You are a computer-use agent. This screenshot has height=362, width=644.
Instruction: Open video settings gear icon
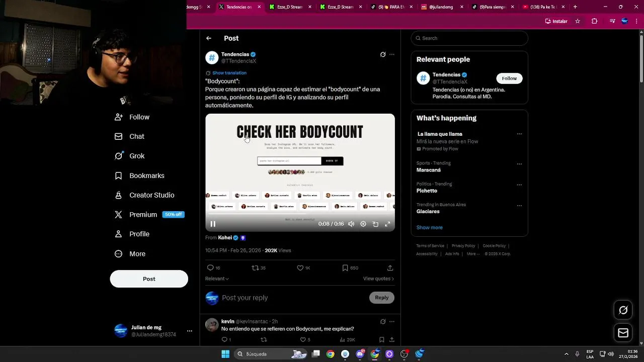click(x=363, y=224)
